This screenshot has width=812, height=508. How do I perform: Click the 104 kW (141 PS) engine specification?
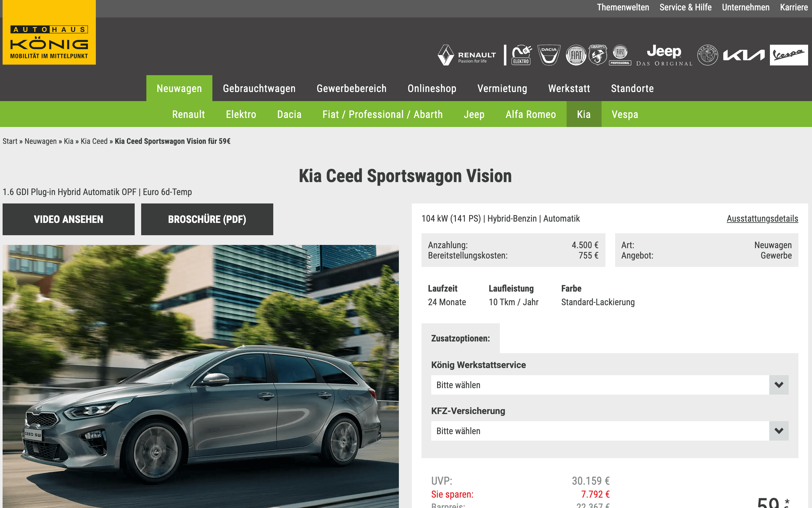(451, 218)
